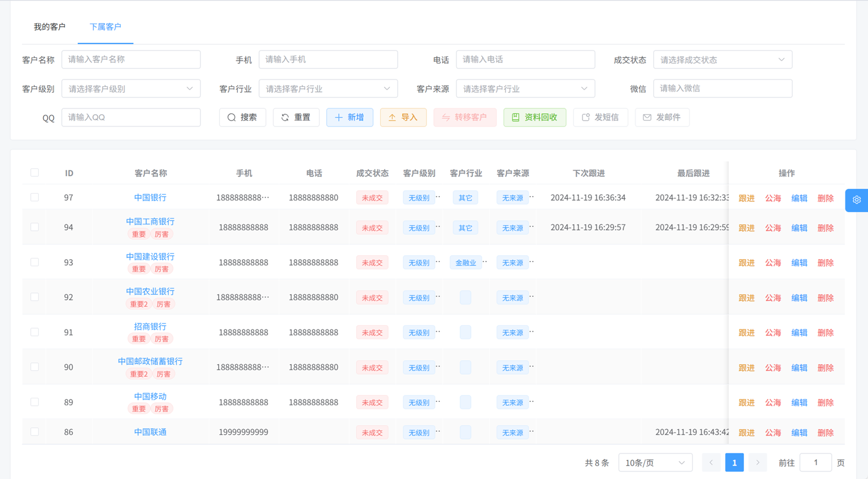Click 公海 for 中国工商银行 row
868x479 pixels.
[x=773, y=228]
